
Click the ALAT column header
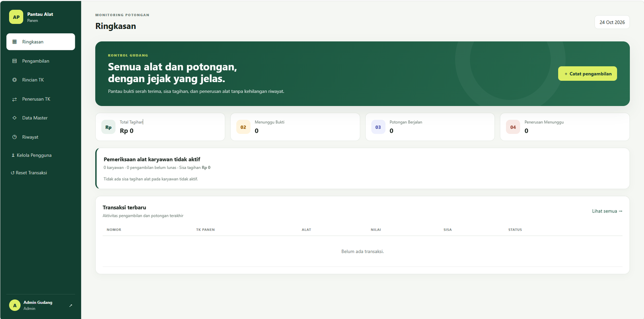click(306, 230)
